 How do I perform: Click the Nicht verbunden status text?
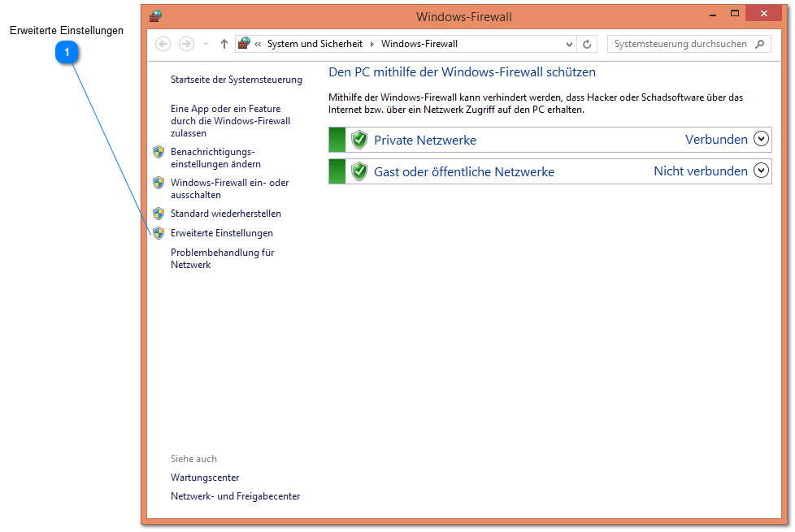click(700, 171)
